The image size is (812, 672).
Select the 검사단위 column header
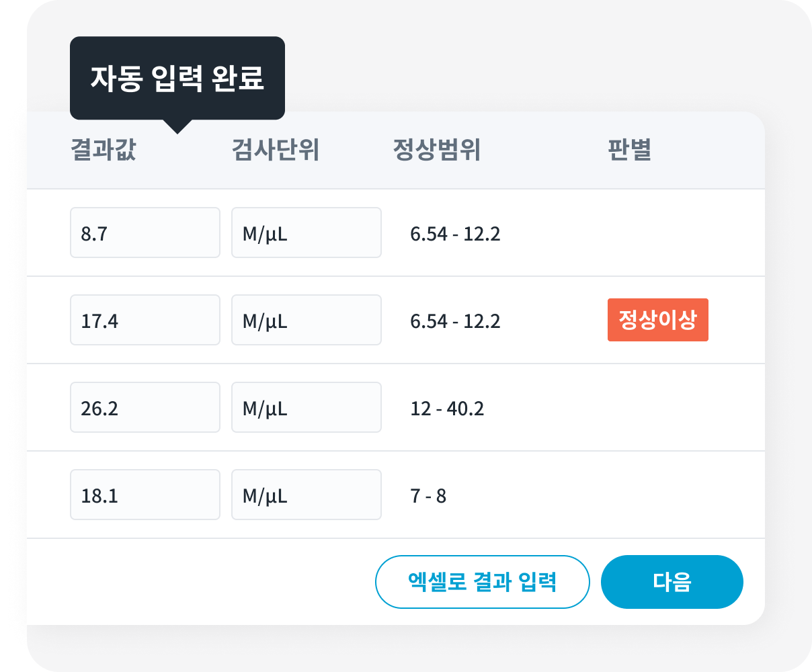(x=275, y=150)
